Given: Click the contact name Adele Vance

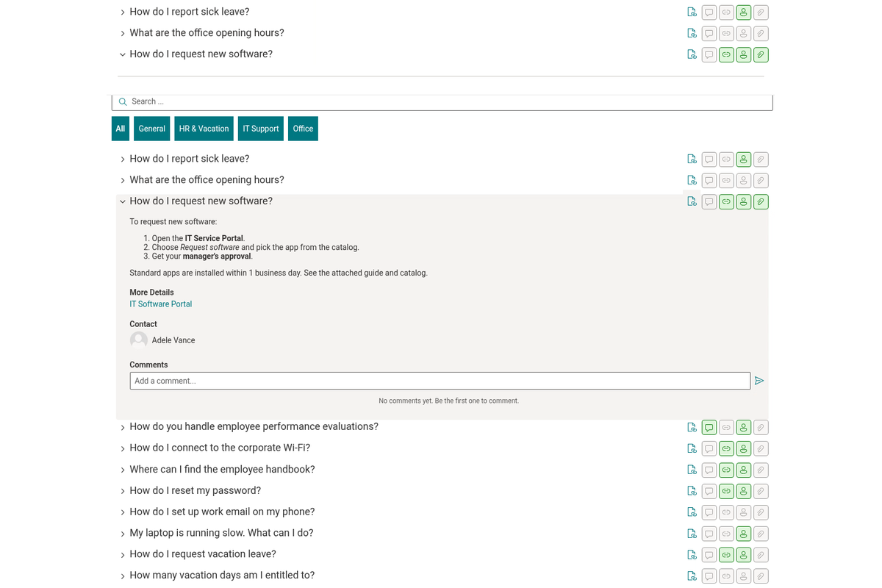Looking at the screenshot, I should (173, 340).
